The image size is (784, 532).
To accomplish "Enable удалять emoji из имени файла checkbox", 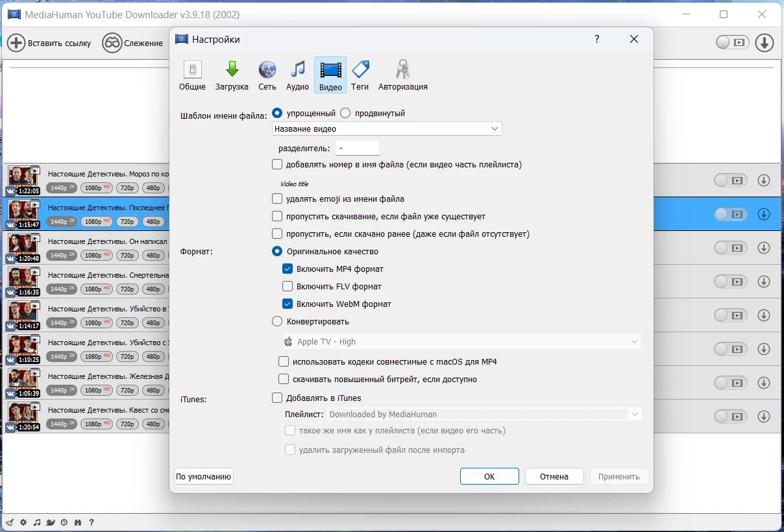I will tap(277, 199).
